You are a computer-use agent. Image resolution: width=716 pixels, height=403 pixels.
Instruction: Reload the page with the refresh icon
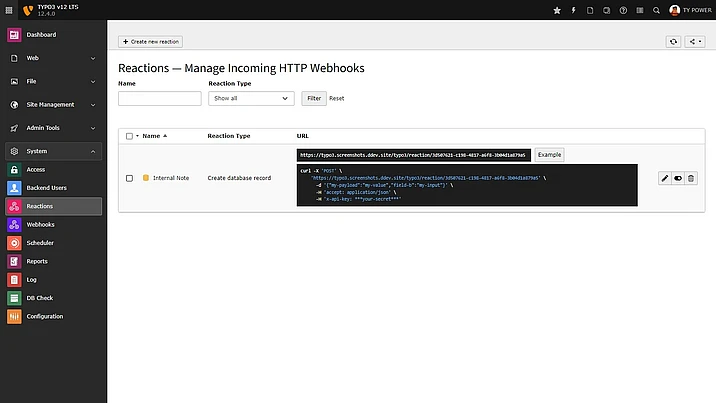click(x=674, y=42)
